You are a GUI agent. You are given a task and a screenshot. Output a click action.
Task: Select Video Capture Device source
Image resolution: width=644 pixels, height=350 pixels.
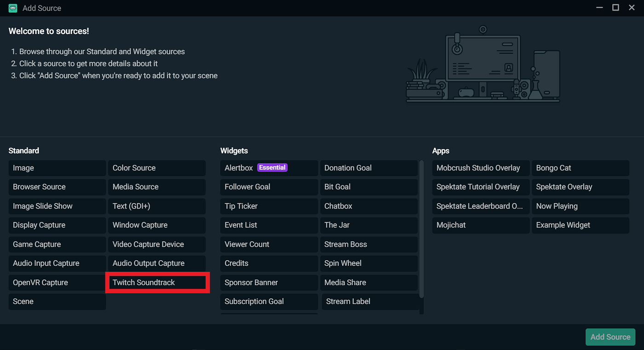[157, 244]
